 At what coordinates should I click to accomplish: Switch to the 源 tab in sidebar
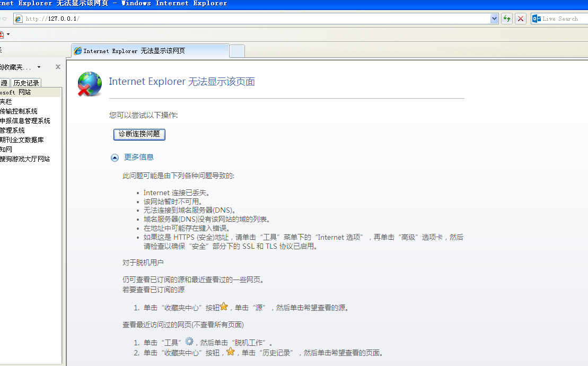(x=4, y=83)
